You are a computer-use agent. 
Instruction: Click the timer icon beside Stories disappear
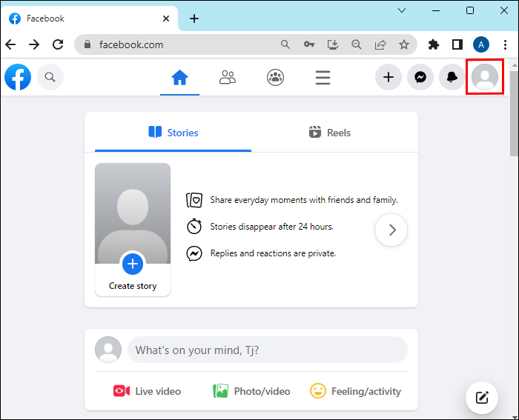[x=194, y=227]
